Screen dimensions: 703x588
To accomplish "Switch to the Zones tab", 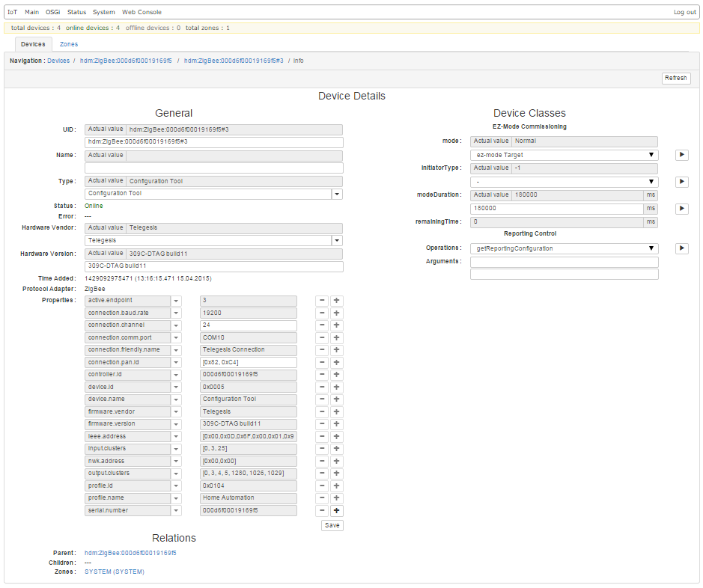I will tap(69, 44).
